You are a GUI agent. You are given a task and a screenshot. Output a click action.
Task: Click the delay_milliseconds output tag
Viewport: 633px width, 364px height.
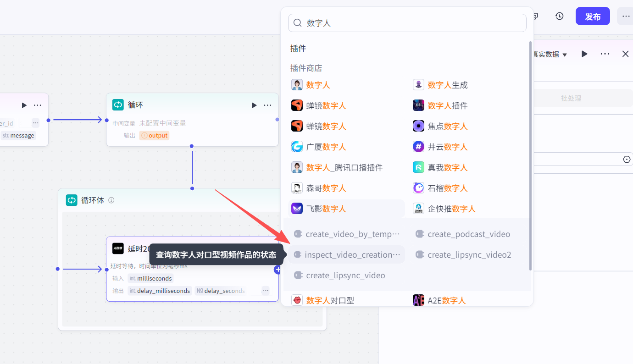159,291
